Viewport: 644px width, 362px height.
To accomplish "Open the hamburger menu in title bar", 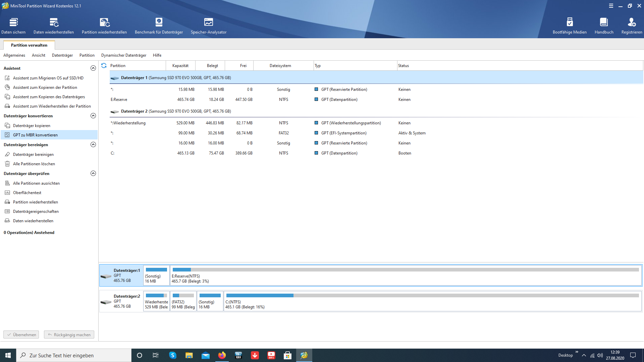I will click(x=611, y=6).
